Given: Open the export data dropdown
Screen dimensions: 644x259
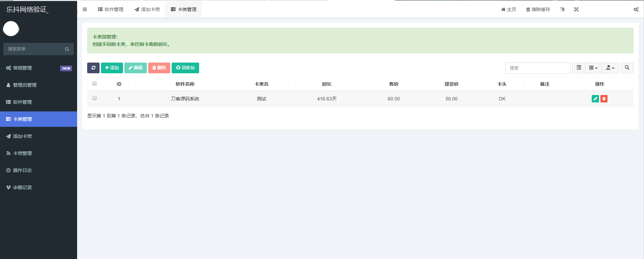Looking at the screenshot, I should [610, 68].
